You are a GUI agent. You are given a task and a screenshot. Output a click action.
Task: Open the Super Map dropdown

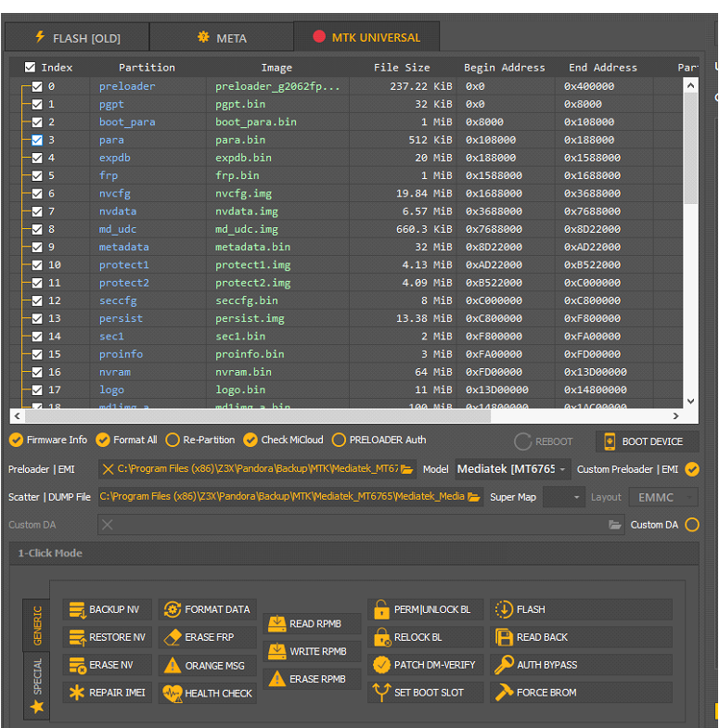563,497
